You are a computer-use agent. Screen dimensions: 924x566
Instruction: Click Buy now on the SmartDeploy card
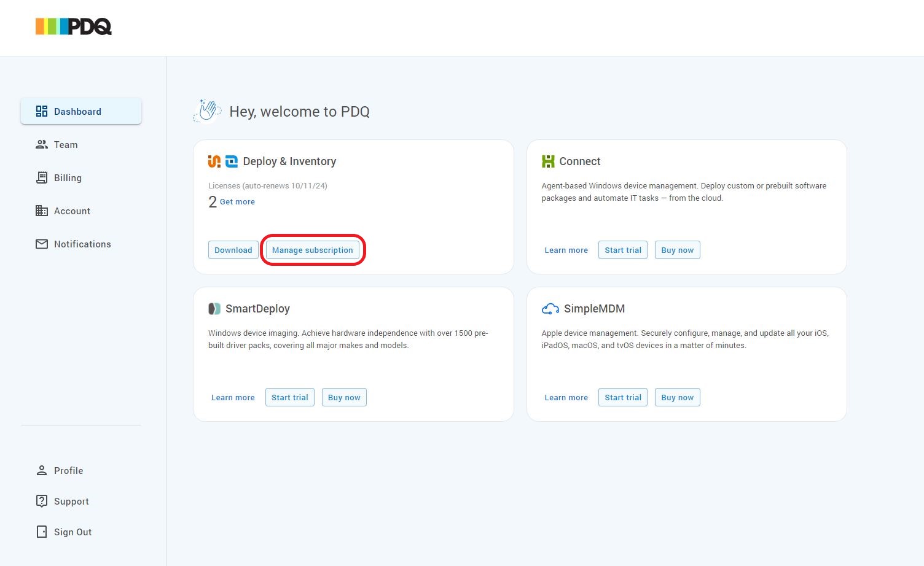(345, 397)
